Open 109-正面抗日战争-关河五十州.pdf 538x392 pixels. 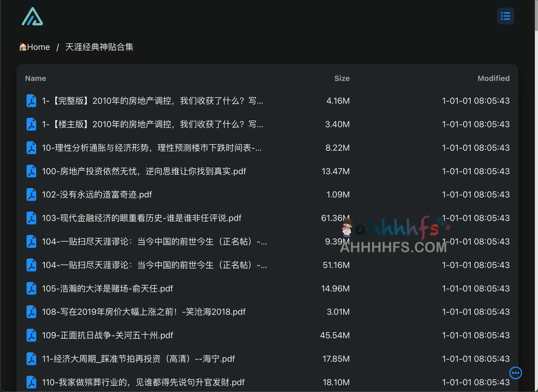[108, 335]
